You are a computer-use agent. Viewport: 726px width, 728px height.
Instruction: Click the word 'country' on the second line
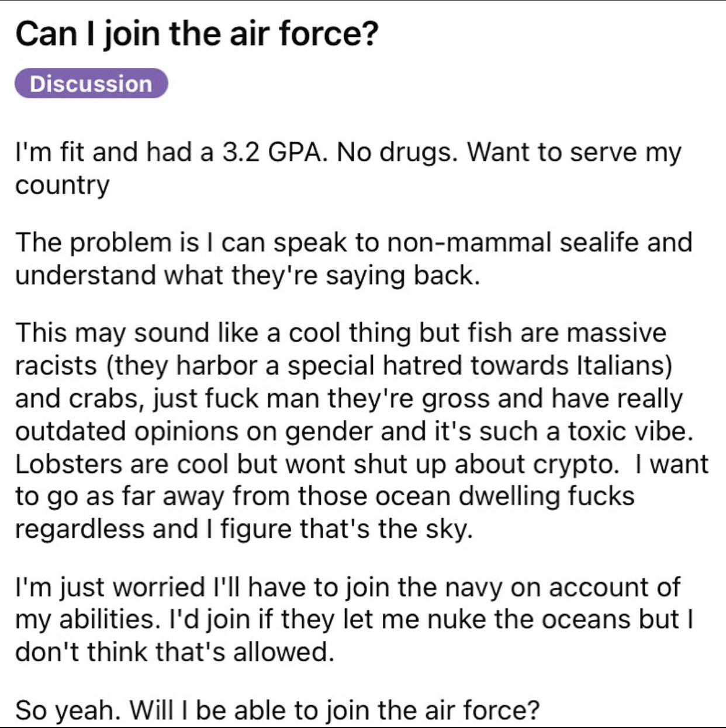(63, 186)
